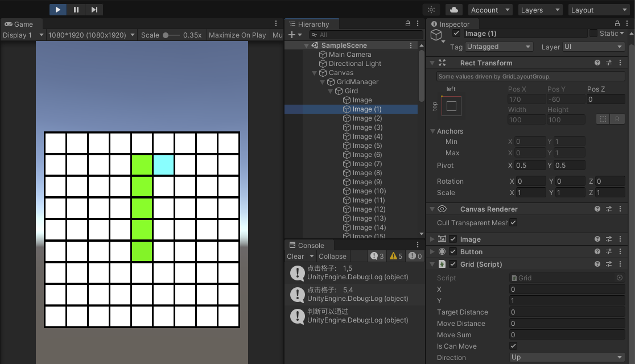Open the Direction dropdown showing Up

pos(566,357)
